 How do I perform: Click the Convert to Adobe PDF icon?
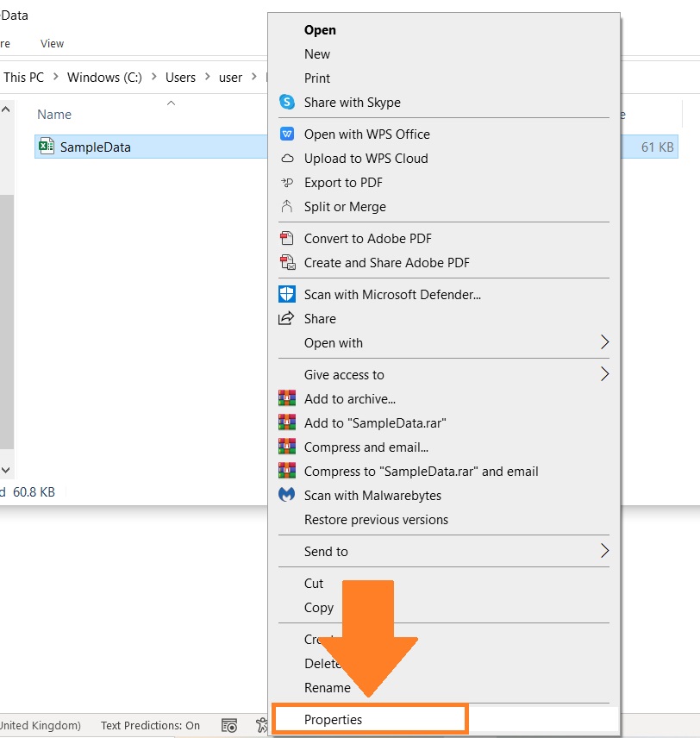[287, 238]
